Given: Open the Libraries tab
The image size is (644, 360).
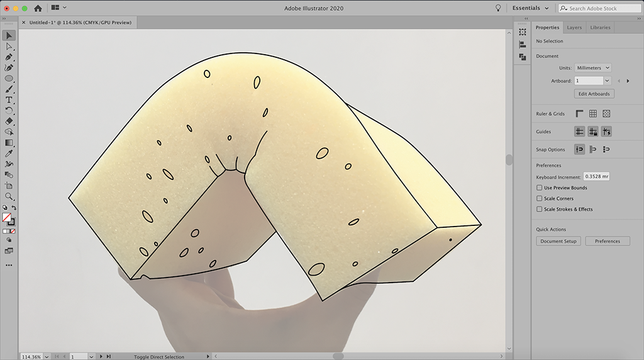Looking at the screenshot, I should click(x=600, y=28).
